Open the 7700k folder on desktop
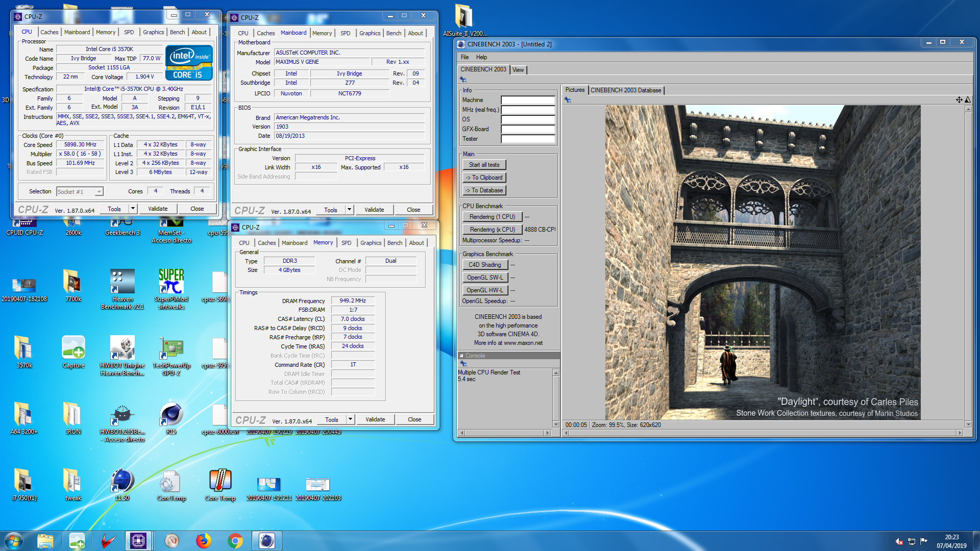Screen dimensions: 980x551 pos(73,286)
